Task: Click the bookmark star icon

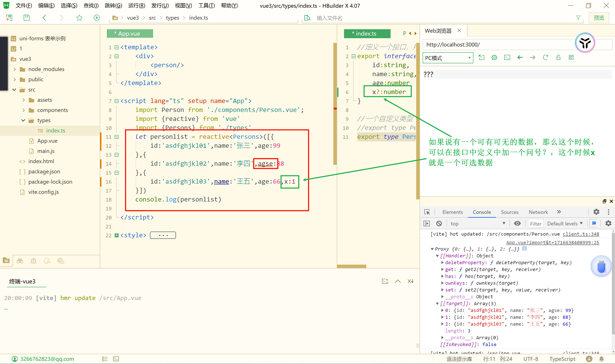Action: tap(79, 18)
